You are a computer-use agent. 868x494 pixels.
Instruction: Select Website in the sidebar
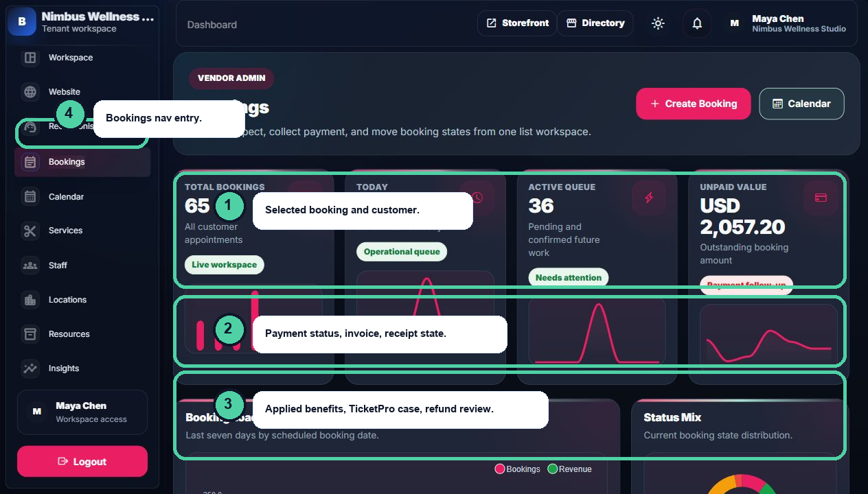pyautogui.click(x=82, y=92)
